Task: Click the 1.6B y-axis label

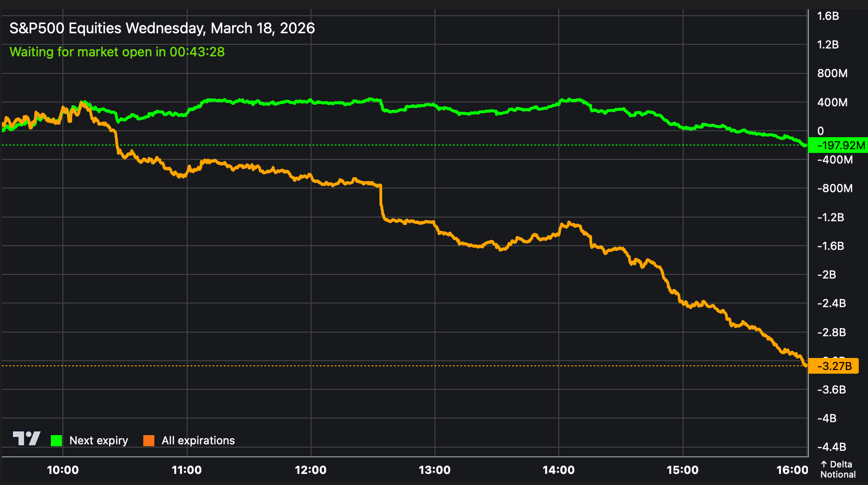Action: point(828,16)
